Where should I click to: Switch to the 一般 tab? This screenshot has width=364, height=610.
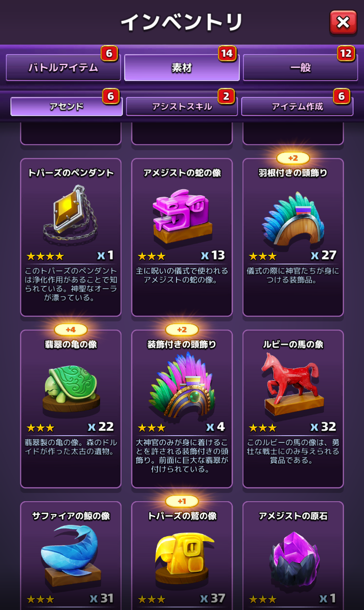pos(300,68)
